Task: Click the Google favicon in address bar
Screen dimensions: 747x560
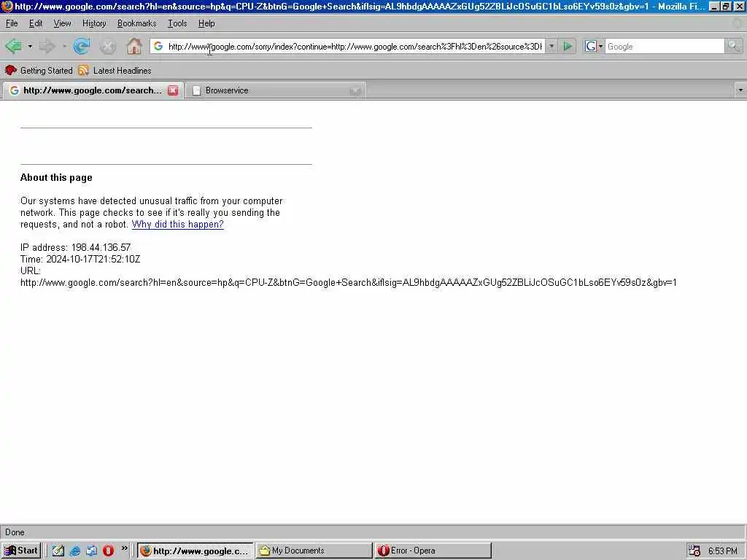Action: tap(158, 46)
